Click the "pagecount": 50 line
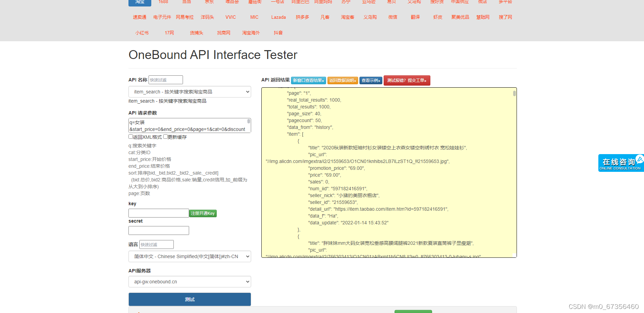 coord(304,120)
